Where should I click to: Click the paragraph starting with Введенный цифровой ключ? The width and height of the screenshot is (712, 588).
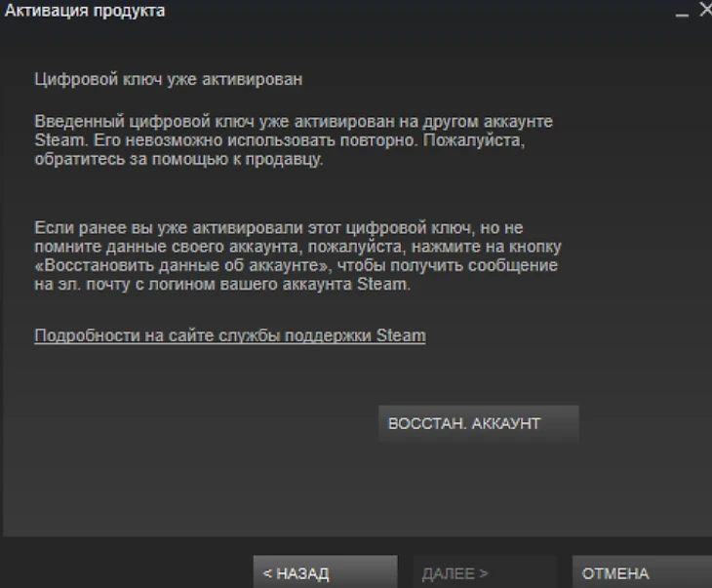point(294,140)
